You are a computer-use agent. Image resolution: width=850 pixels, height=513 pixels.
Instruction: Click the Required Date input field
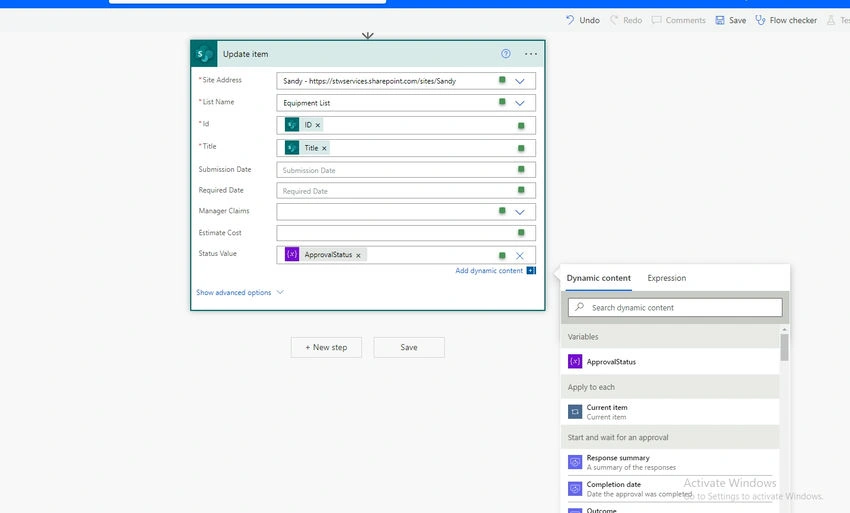(406, 191)
